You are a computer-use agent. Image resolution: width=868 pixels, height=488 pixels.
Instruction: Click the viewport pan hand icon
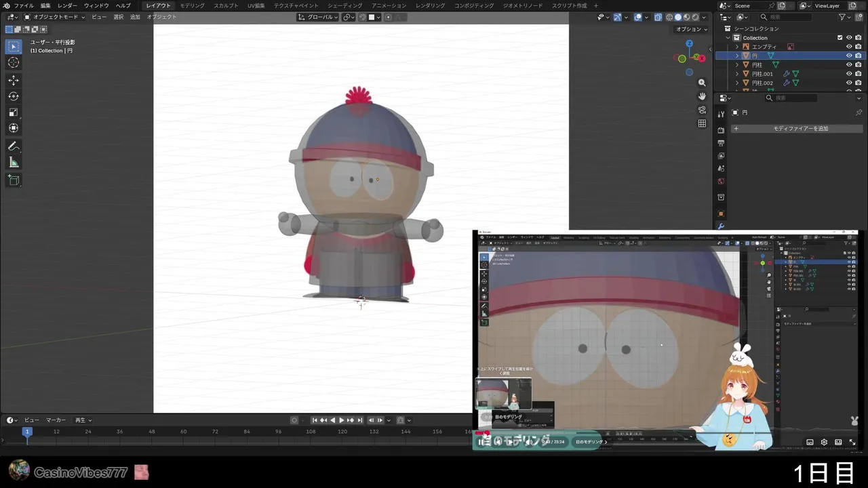coord(702,96)
